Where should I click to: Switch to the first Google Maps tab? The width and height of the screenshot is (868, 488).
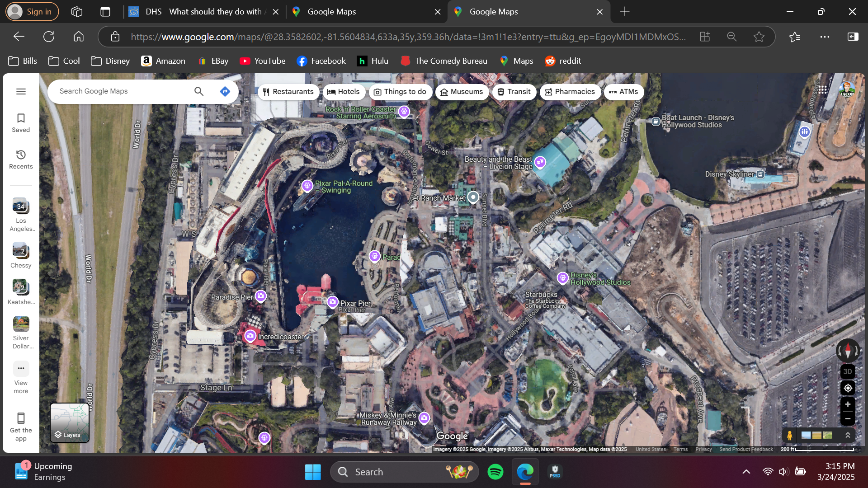click(366, 12)
